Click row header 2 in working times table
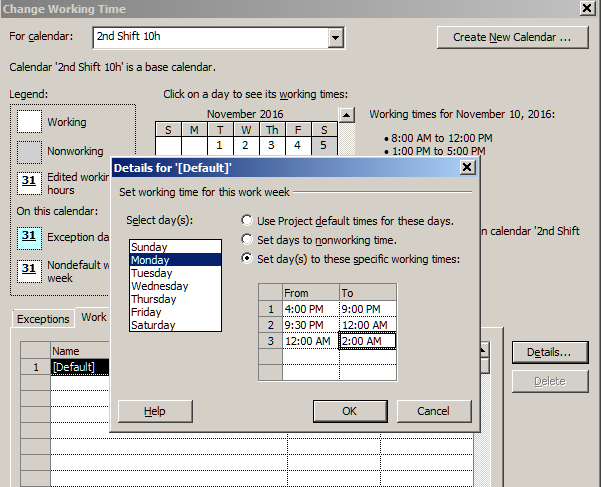This screenshot has height=487, width=601. click(271, 325)
